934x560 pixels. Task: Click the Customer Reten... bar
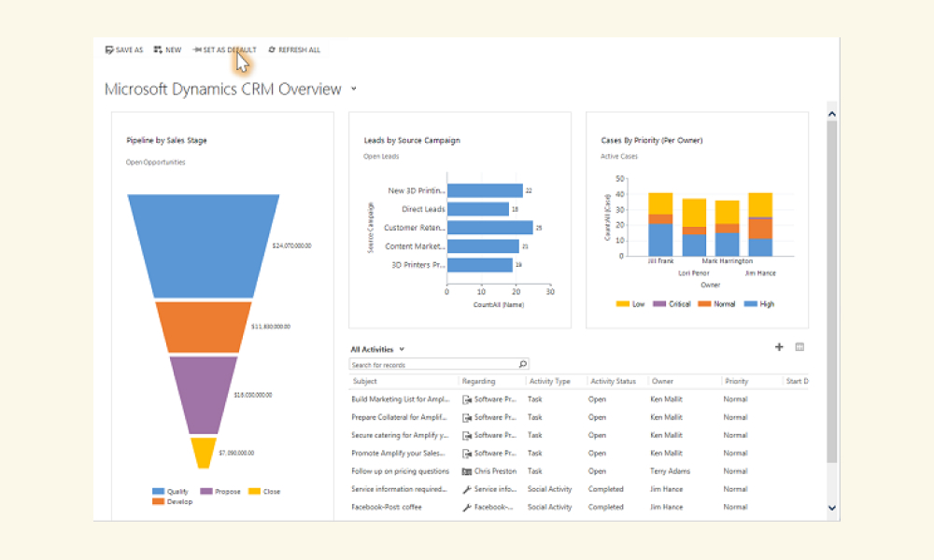click(x=490, y=228)
